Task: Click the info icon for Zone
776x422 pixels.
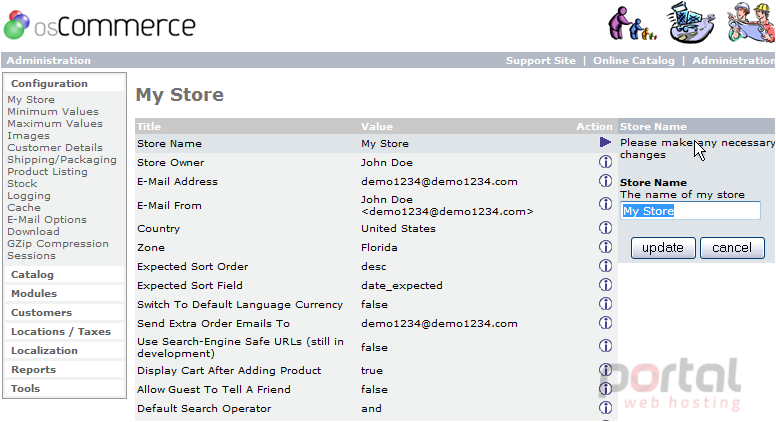Action: pyautogui.click(x=605, y=246)
